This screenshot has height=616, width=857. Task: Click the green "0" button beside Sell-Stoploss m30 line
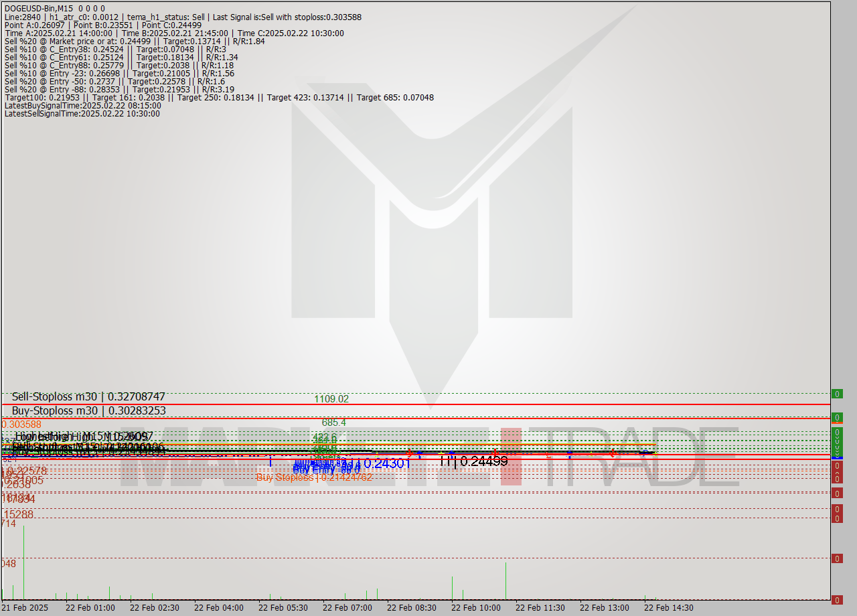tap(837, 394)
